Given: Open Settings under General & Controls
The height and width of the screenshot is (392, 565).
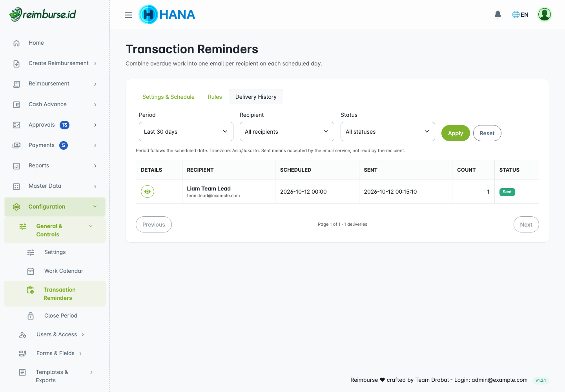Looking at the screenshot, I should click(55, 252).
